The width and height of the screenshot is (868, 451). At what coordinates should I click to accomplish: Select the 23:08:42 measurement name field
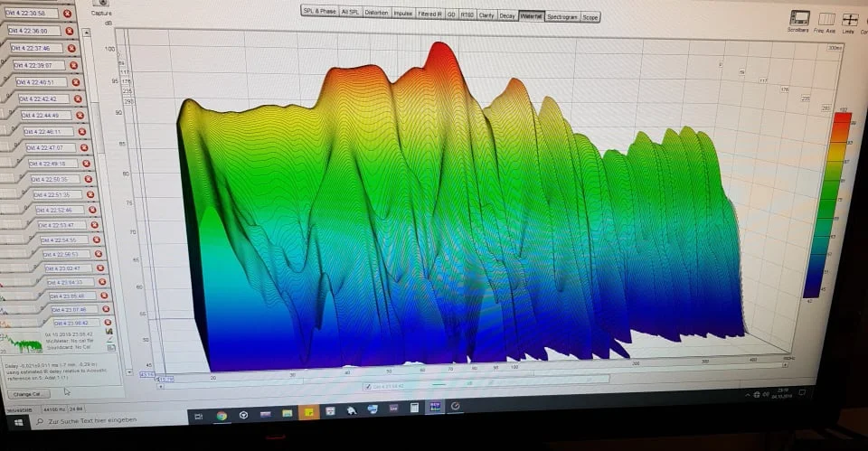point(77,323)
